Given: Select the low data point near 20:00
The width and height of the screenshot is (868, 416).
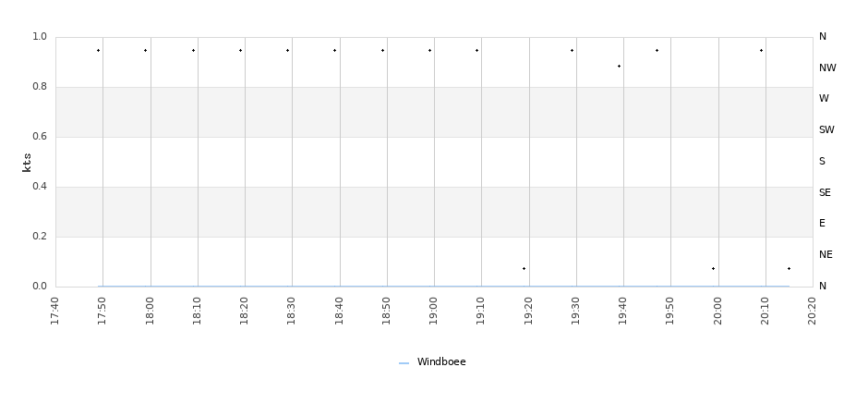Looking at the screenshot, I should coord(713,269).
